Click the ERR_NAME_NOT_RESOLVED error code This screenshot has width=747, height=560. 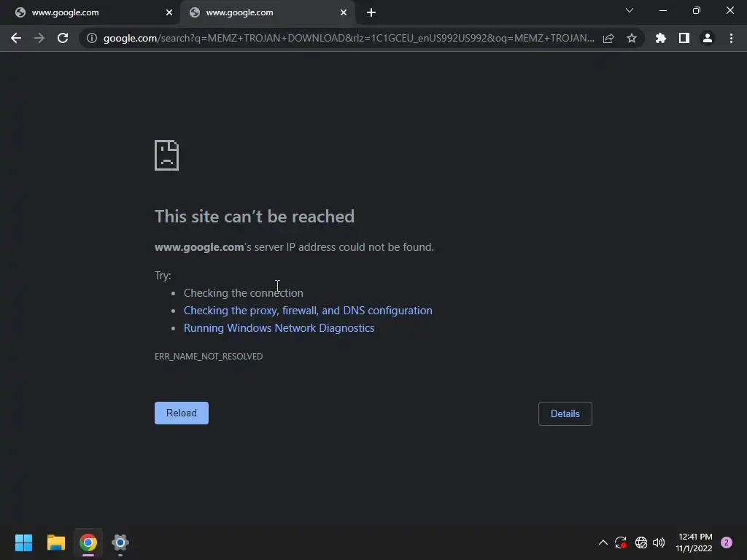209,356
